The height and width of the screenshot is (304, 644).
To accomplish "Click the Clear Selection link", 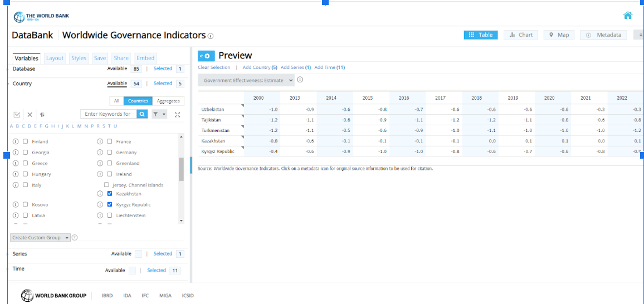I will (x=214, y=67).
